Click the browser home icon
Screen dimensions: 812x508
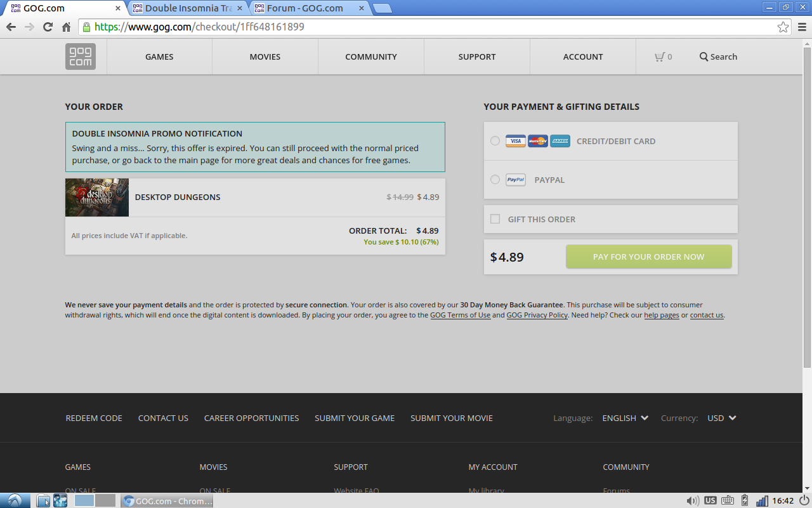[x=66, y=27]
